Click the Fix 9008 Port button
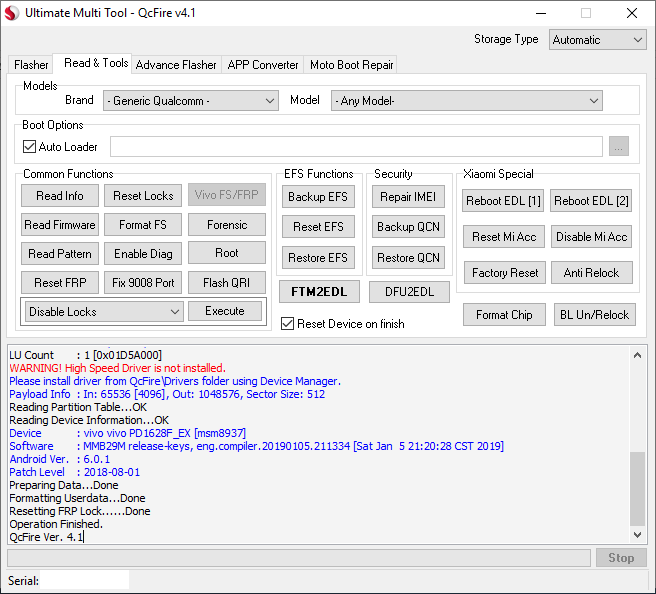Image resolution: width=656 pixels, height=594 pixels. point(143,282)
